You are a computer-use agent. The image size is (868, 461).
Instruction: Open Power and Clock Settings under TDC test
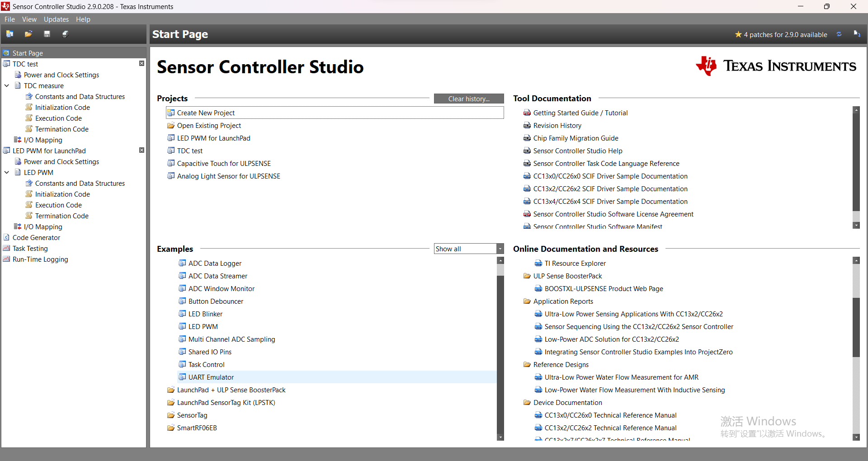tap(61, 75)
